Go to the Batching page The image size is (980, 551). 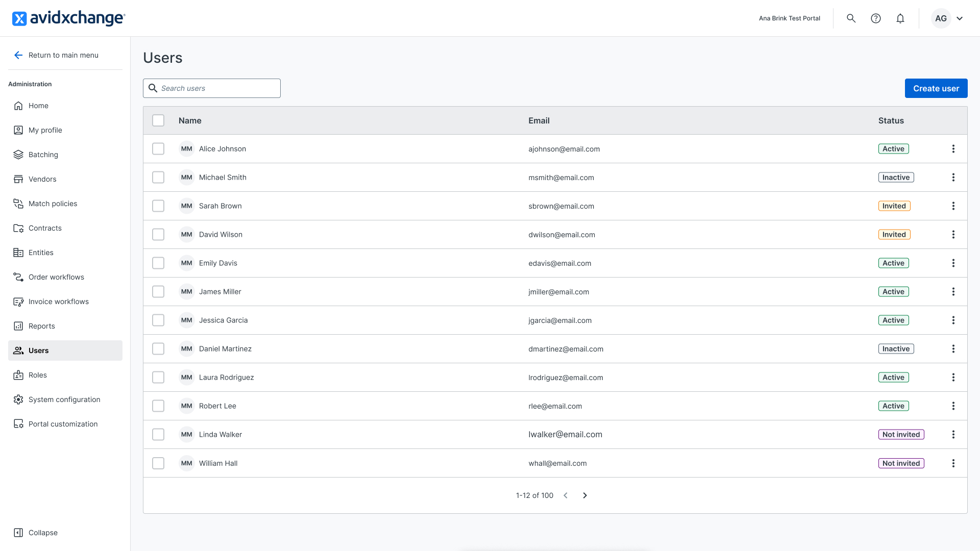click(65, 155)
